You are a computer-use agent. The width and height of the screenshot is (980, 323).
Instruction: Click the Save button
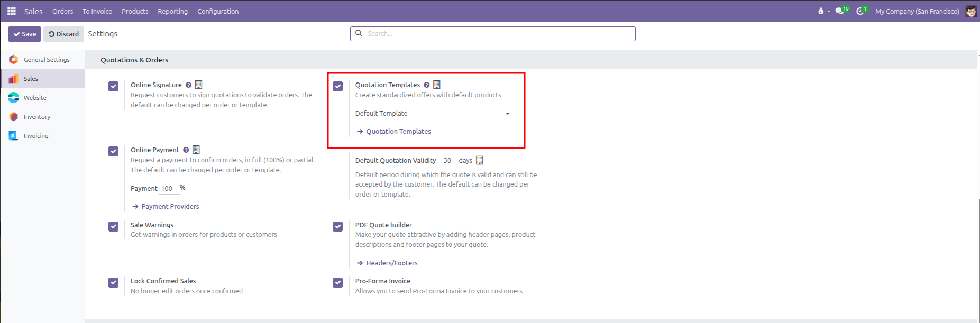coord(25,34)
